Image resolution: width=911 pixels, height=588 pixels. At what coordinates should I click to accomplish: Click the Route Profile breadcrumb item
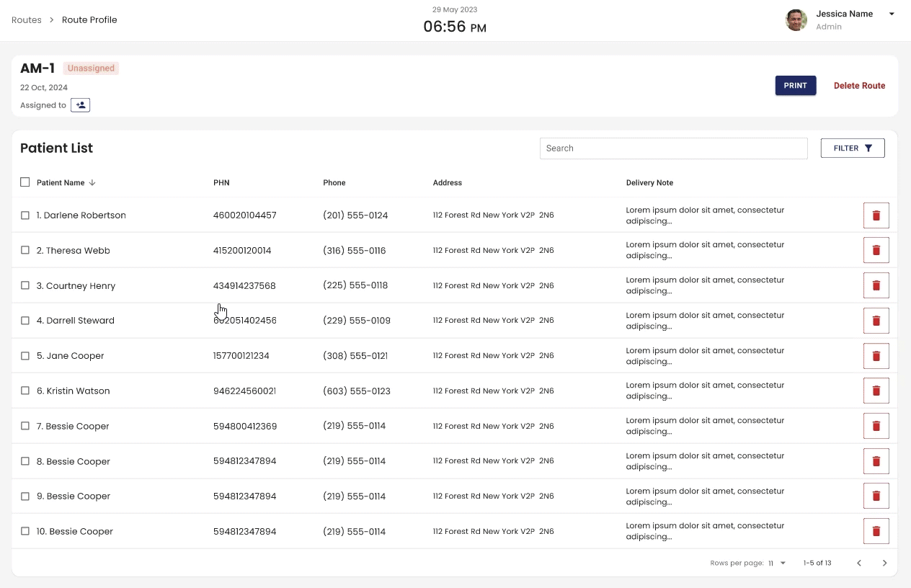89,20
